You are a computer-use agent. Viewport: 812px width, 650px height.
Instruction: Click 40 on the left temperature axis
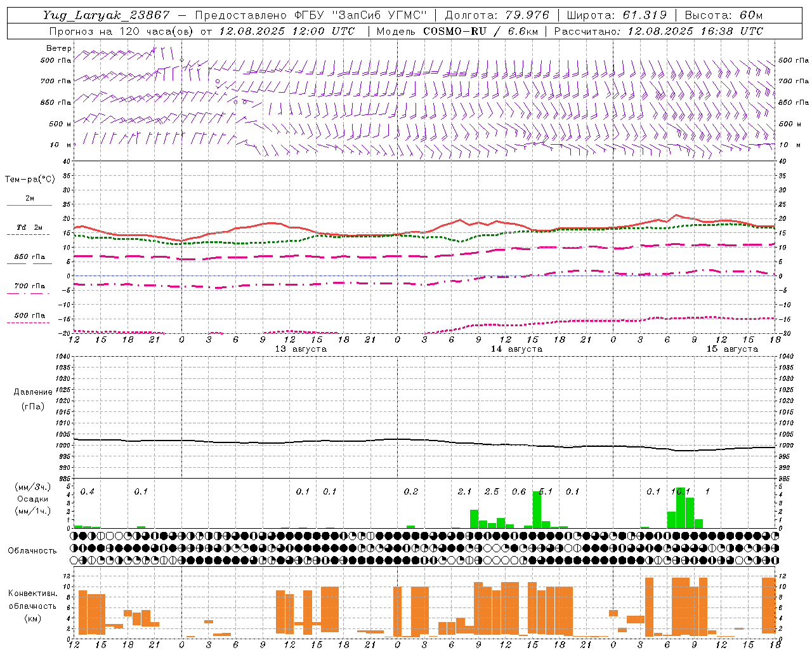point(66,161)
